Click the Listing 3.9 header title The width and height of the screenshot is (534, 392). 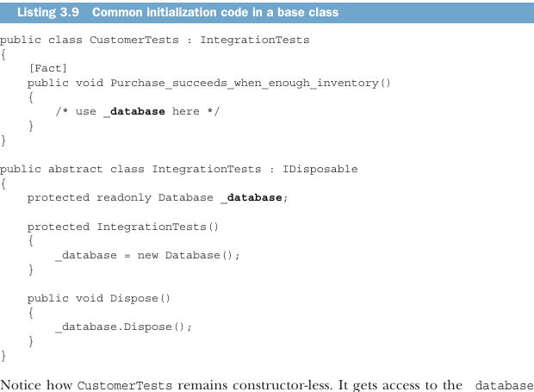click(x=177, y=12)
